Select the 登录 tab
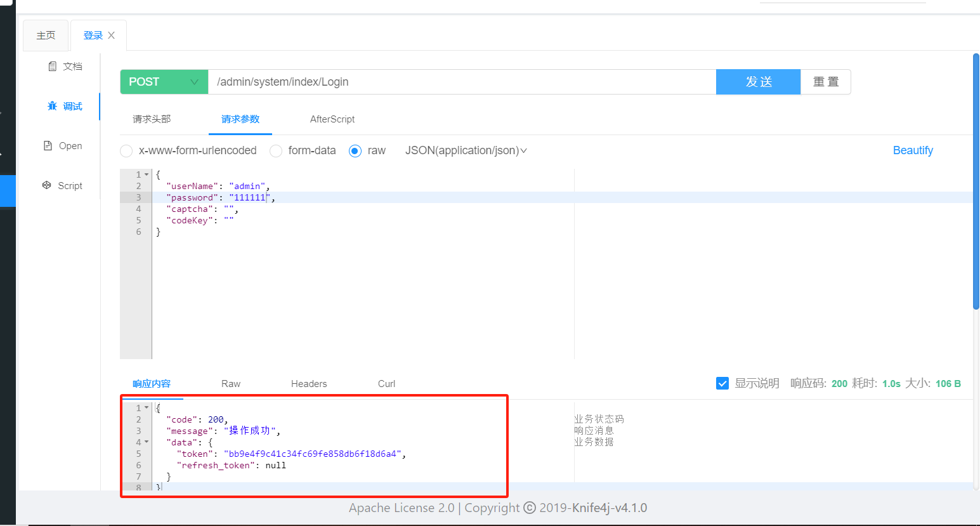The height and width of the screenshot is (526, 980). 93,36
